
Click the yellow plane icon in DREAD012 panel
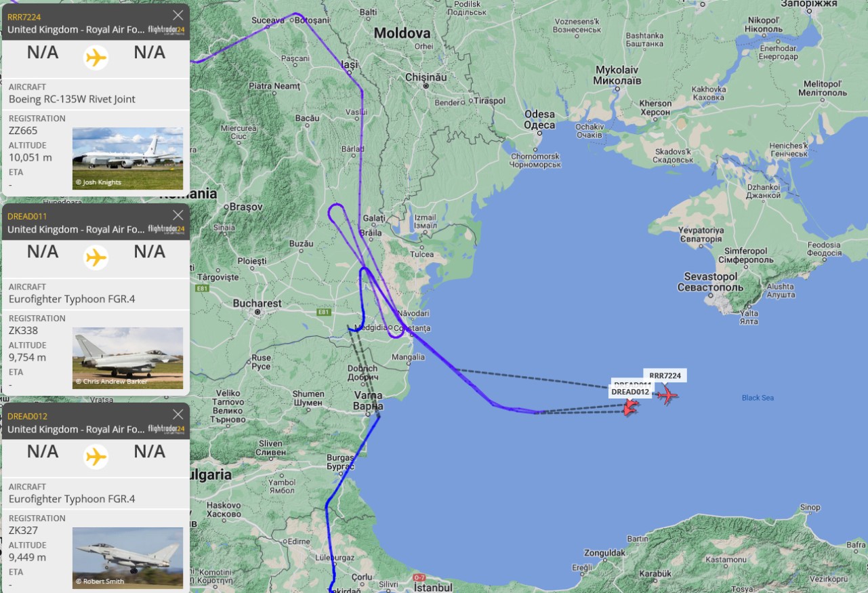click(96, 457)
